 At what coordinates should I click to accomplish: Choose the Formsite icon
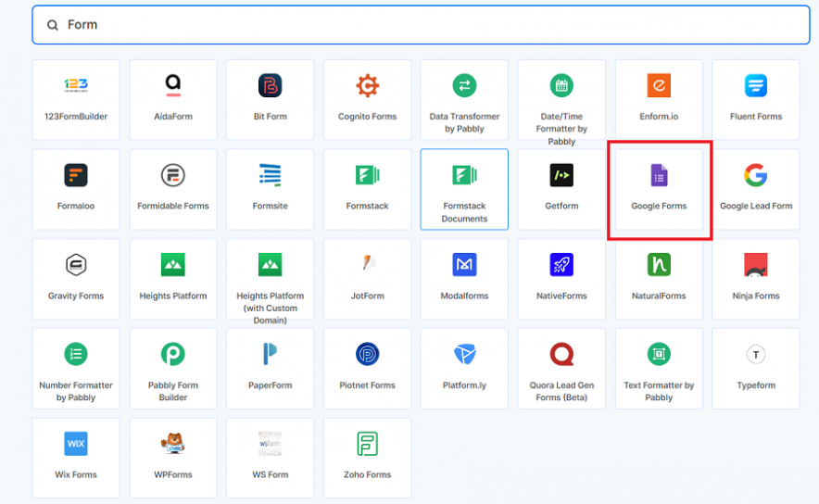270,175
